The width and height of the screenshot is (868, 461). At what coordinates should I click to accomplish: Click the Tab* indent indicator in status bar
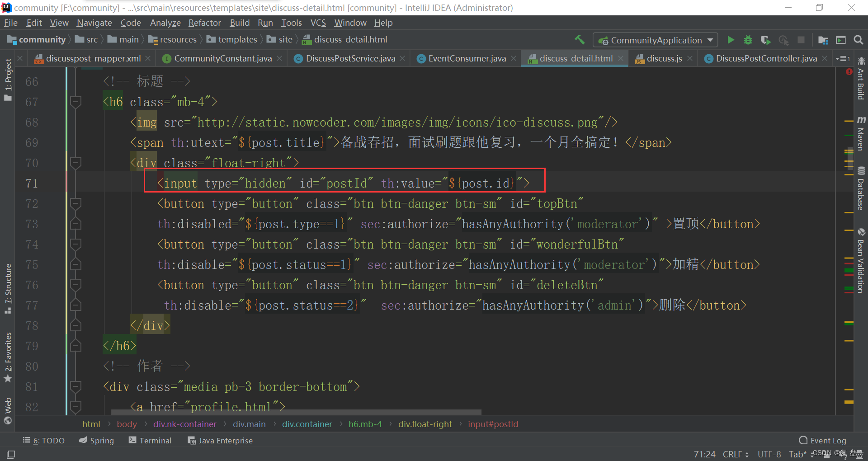(798, 454)
